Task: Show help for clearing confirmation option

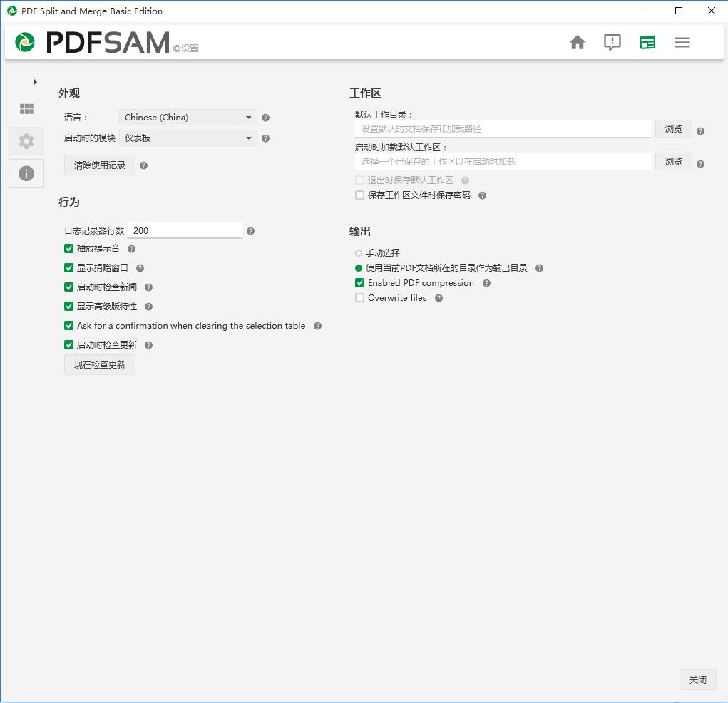Action: click(x=317, y=326)
